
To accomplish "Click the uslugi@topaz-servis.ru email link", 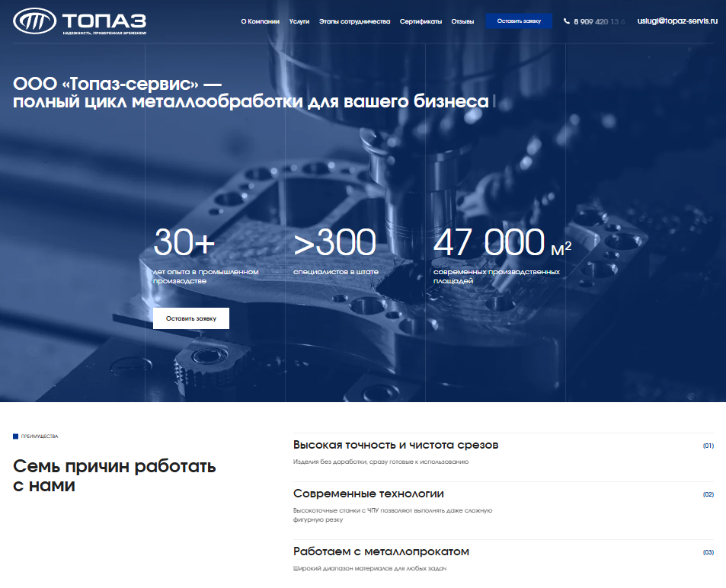I will (677, 21).
